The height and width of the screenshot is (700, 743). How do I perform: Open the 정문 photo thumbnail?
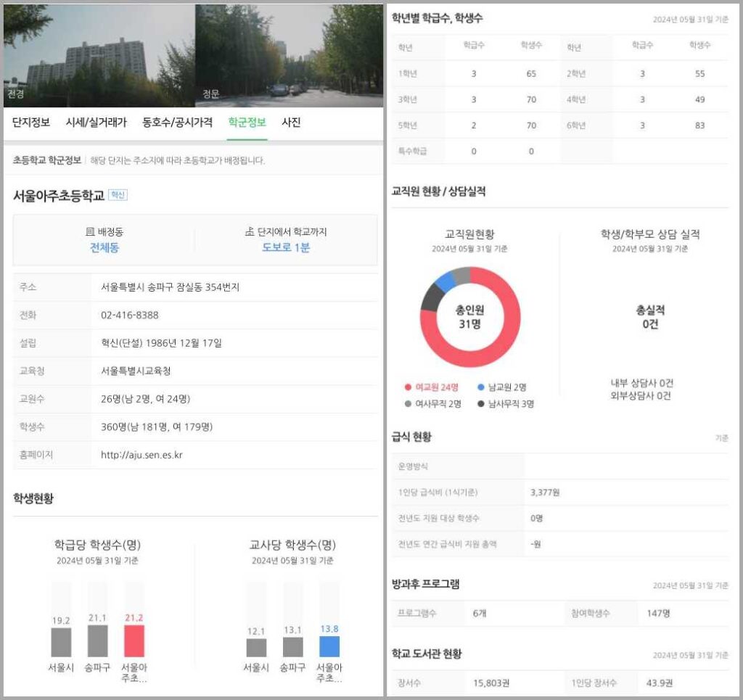(289, 55)
